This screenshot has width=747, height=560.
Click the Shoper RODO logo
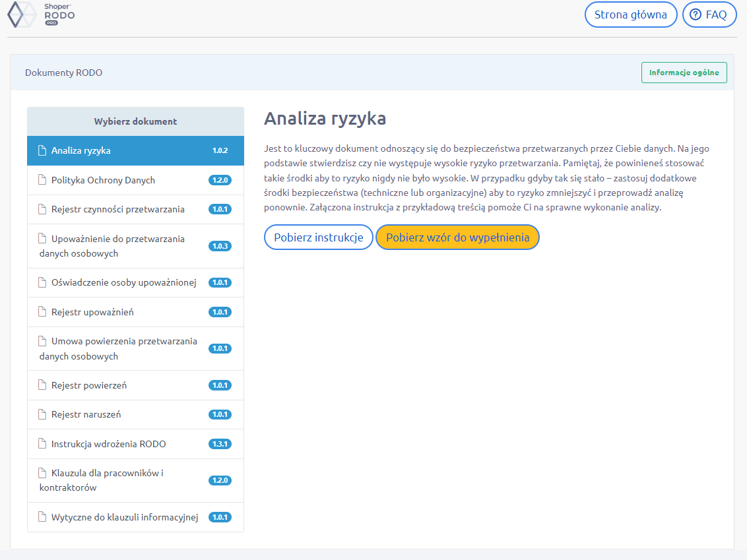click(40, 15)
